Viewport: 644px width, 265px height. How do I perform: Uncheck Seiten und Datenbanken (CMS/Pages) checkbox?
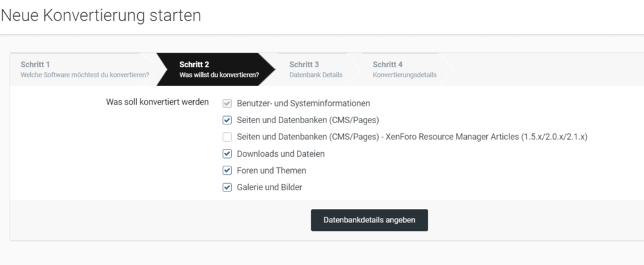pos(227,120)
